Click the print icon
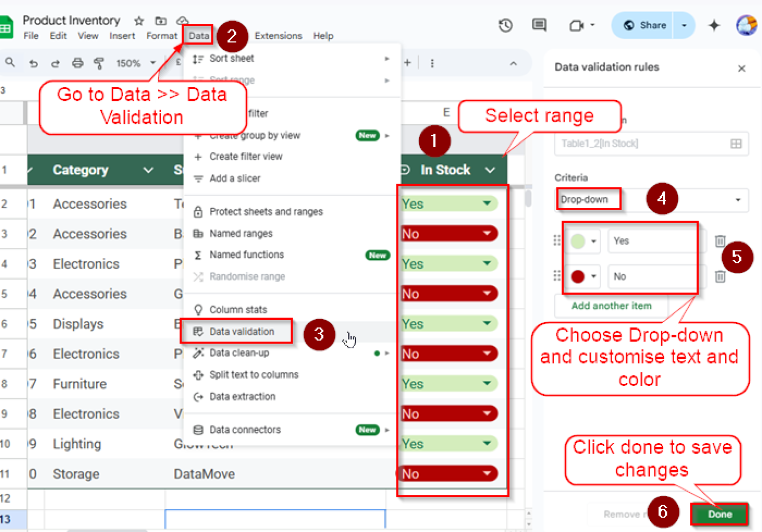The image size is (762, 532). [x=77, y=63]
